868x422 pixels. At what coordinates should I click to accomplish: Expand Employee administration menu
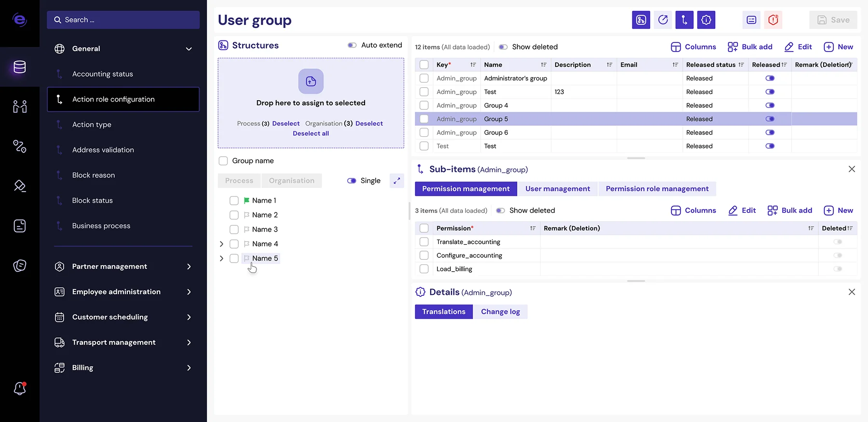(189, 292)
